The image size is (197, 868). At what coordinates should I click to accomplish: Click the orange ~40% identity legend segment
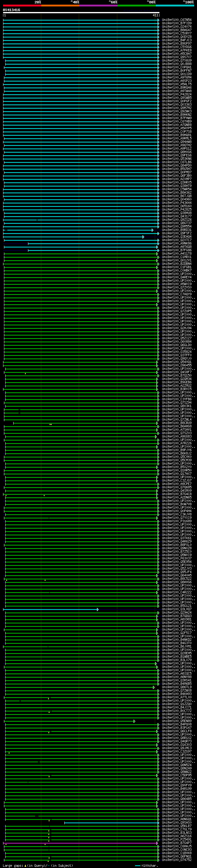coord(60,6)
